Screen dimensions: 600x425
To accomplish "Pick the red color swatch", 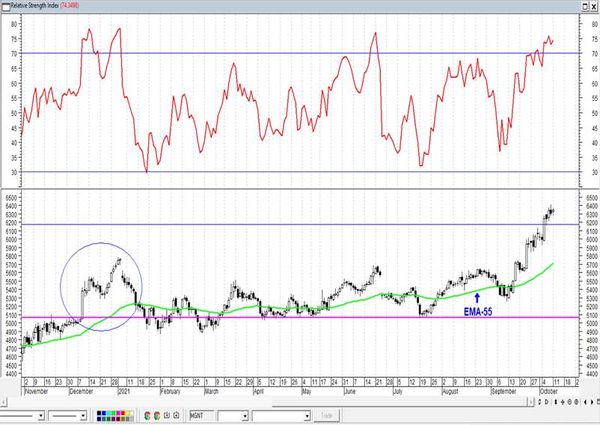I will (123, 413).
